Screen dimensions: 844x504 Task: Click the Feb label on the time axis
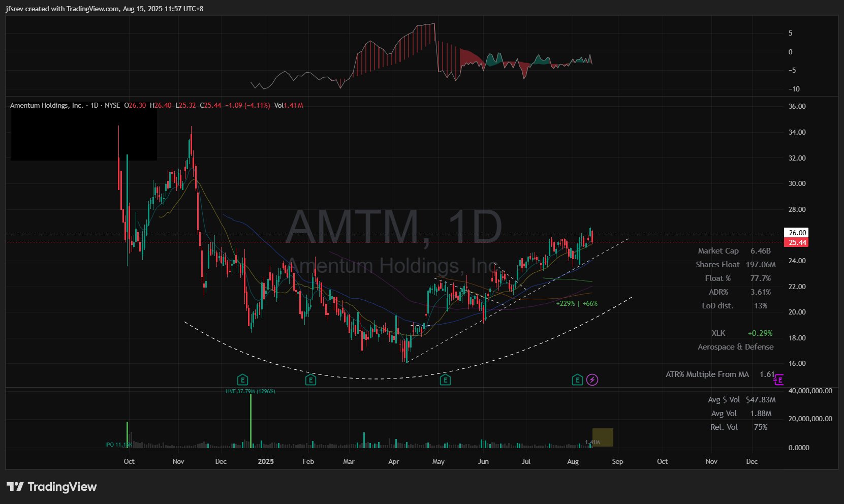click(308, 461)
